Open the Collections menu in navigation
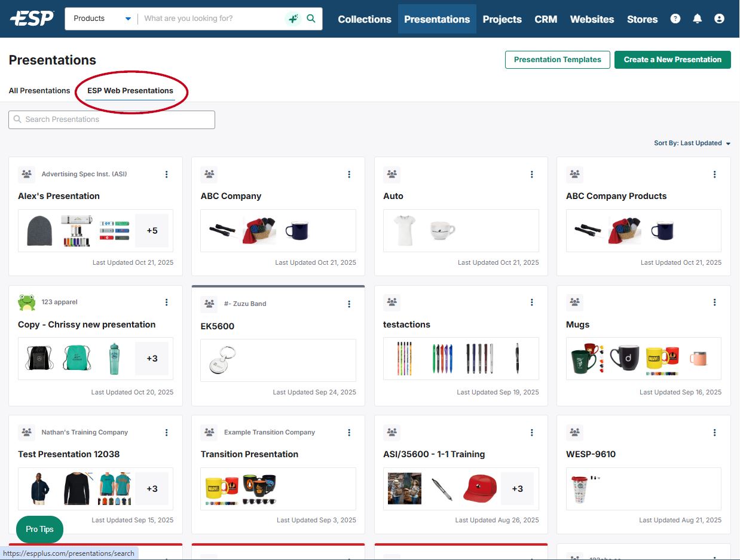 (365, 19)
